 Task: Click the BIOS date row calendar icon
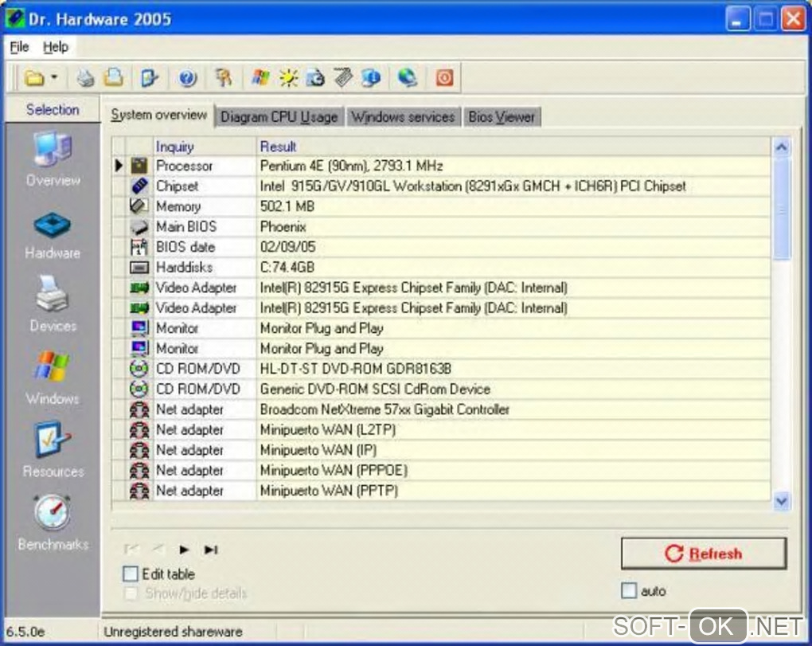(139, 247)
